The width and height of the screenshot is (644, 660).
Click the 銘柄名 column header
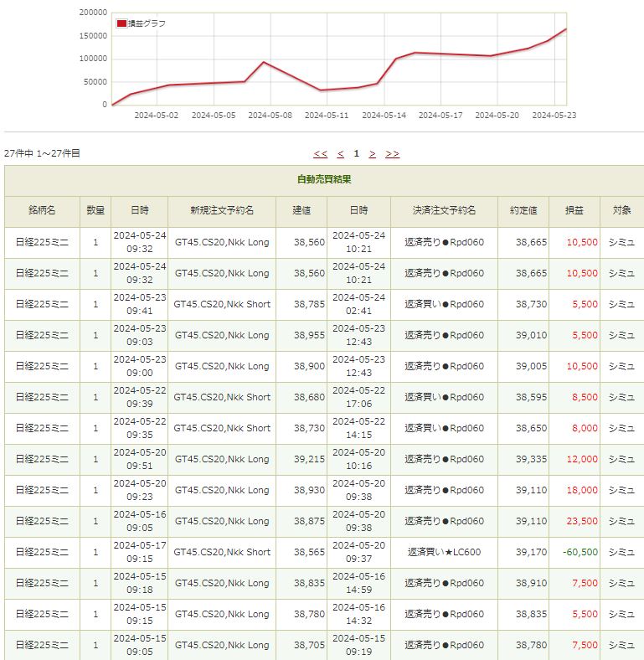42,210
